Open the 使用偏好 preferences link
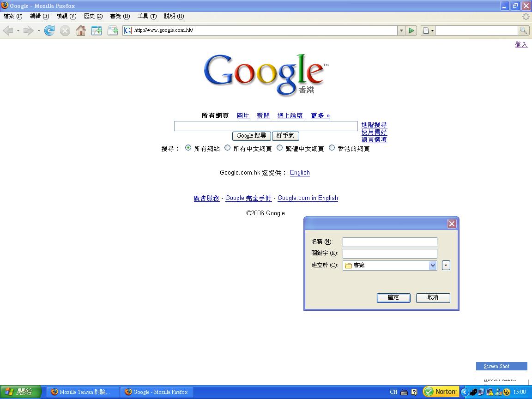 click(374, 133)
